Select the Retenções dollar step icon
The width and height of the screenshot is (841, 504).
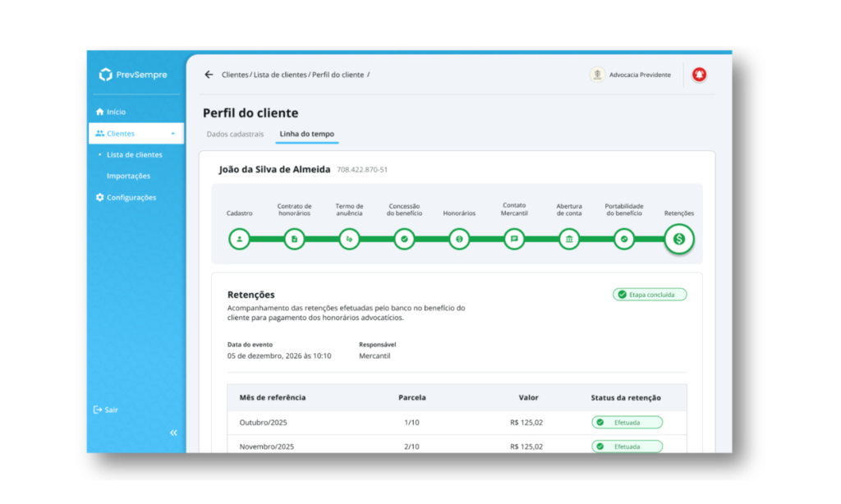click(679, 239)
